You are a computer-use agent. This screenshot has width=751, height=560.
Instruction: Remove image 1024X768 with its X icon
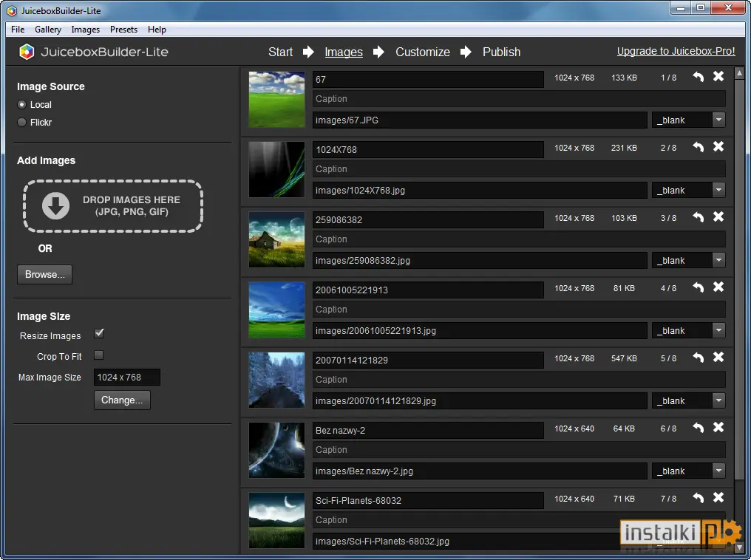coord(718,146)
